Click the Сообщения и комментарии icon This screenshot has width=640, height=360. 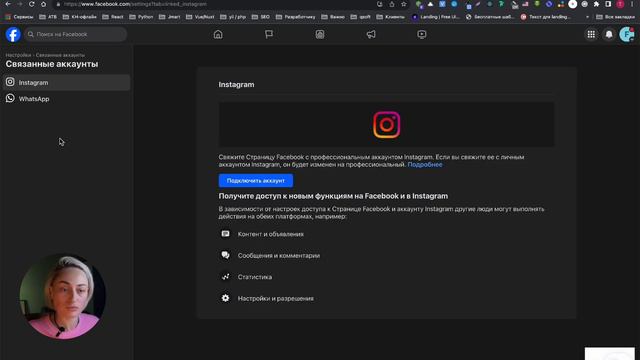coord(225,255)
